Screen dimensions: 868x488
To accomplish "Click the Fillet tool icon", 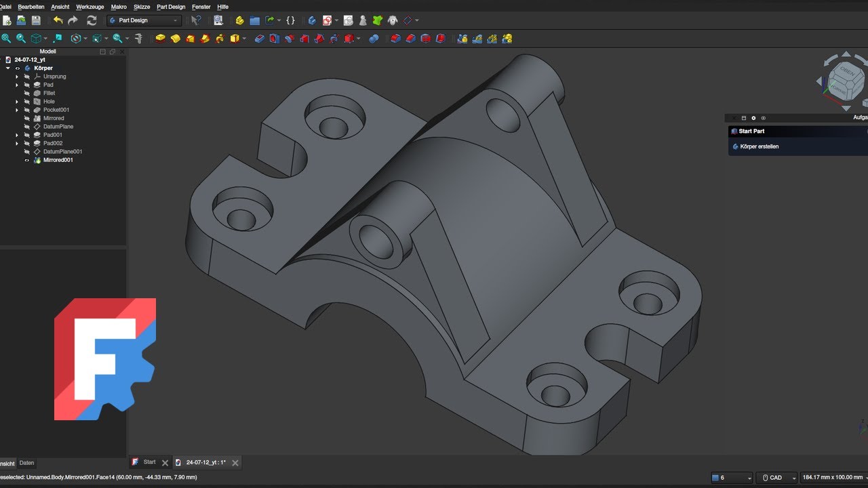I will [395, 39].
